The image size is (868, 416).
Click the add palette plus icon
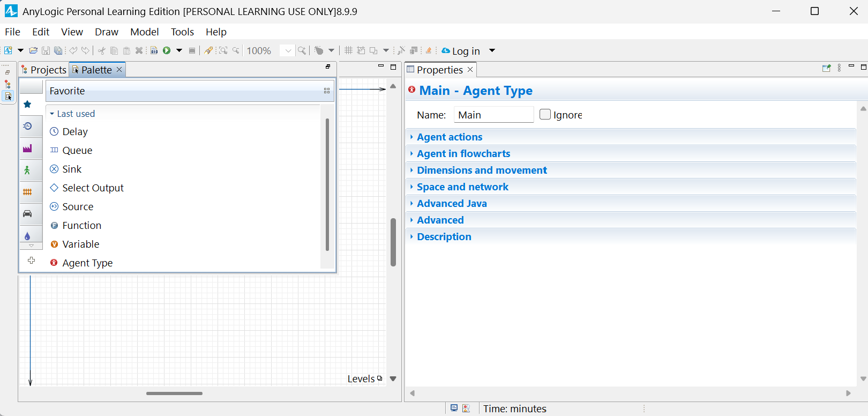[32, 261]
